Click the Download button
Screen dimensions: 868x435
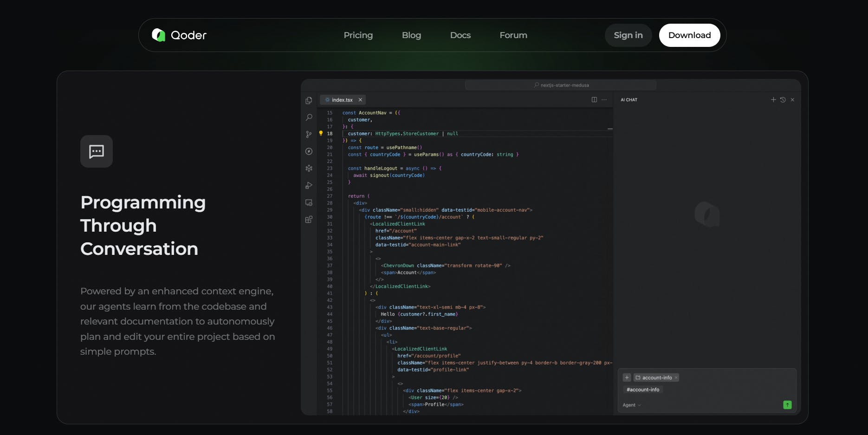click(689, 35)
